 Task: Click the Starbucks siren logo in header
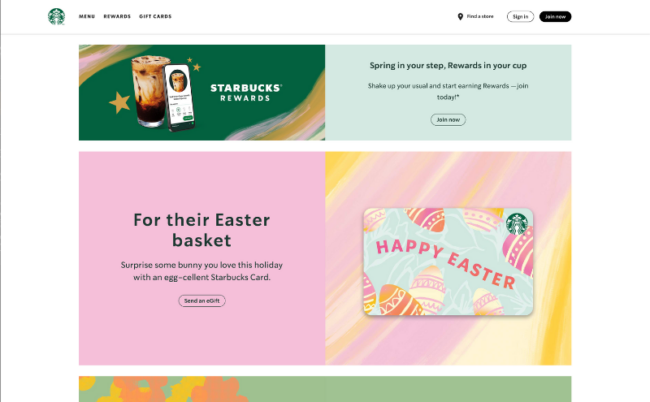[x=56, y=17]
